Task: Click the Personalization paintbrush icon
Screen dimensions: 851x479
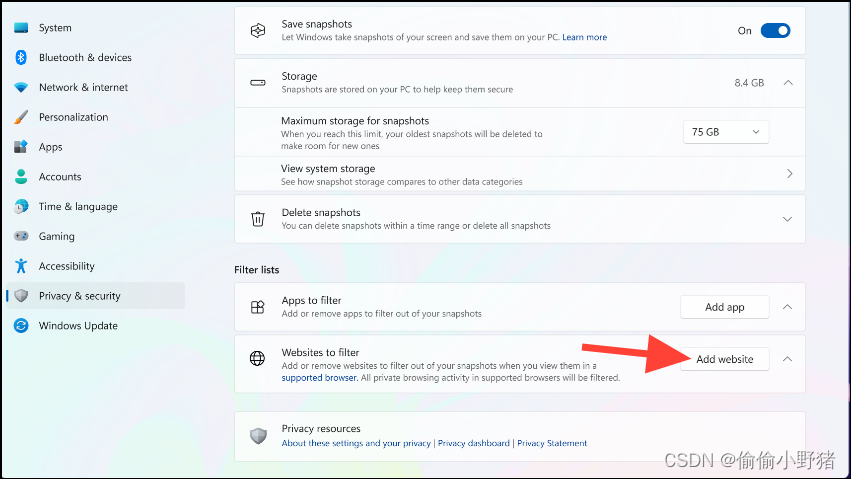Action: point(21,117)
